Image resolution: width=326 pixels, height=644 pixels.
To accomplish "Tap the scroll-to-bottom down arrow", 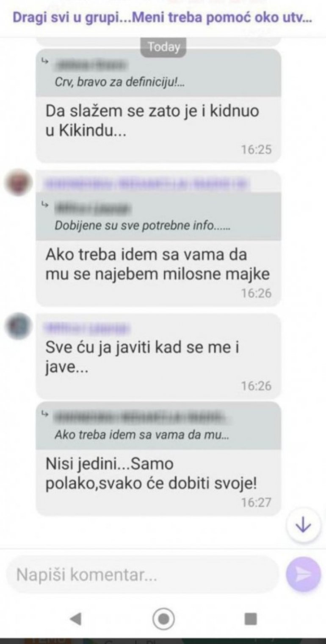I will [x=303, y=526].
